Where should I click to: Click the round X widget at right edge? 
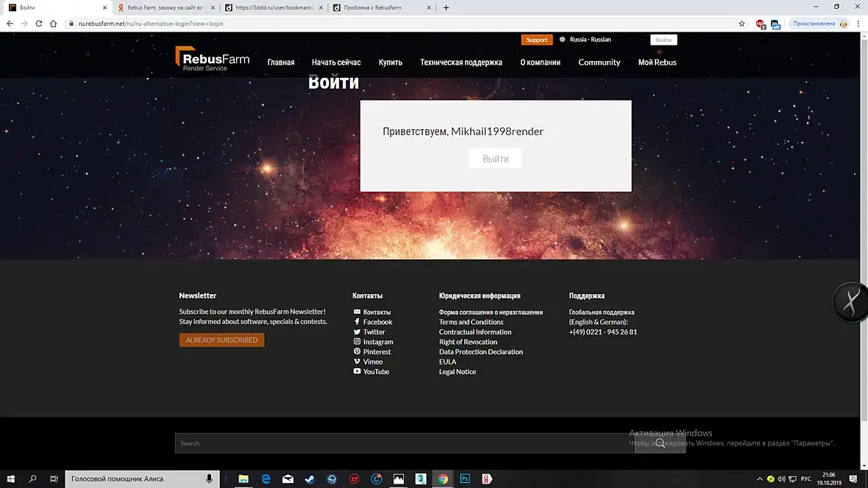coord(850,302)
